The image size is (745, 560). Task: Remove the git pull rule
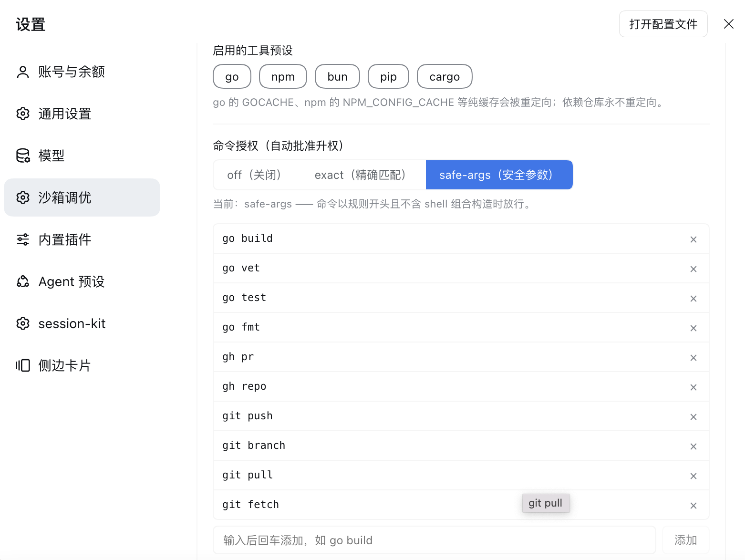(693, 476)
